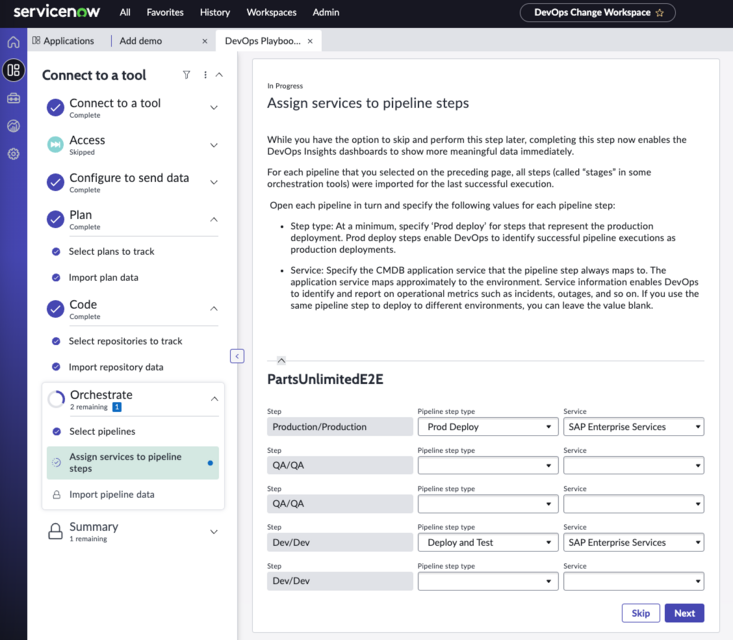Open the Home icon in sidebar
This screenshot has width=733, height=640.
point(14,42)
